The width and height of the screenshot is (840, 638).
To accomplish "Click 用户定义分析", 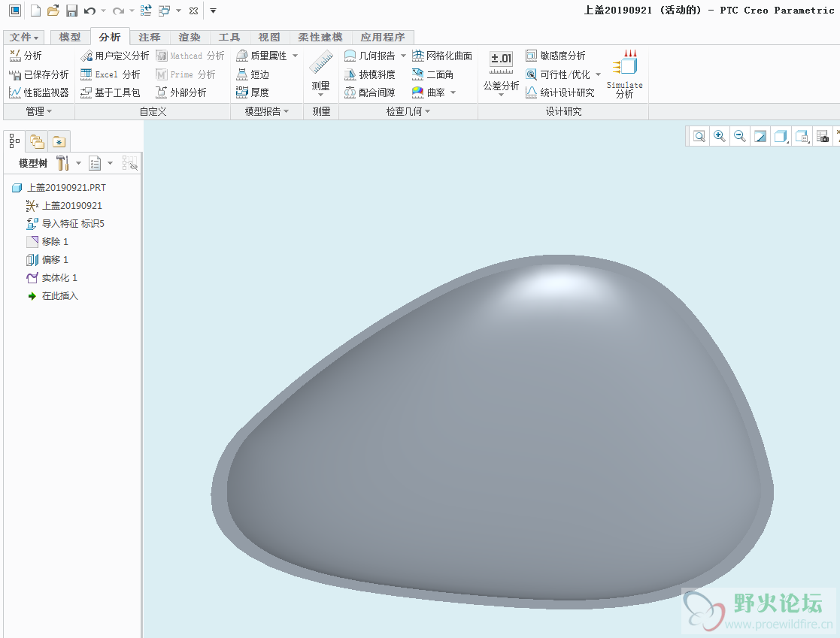I will click(x=114, y=56).
